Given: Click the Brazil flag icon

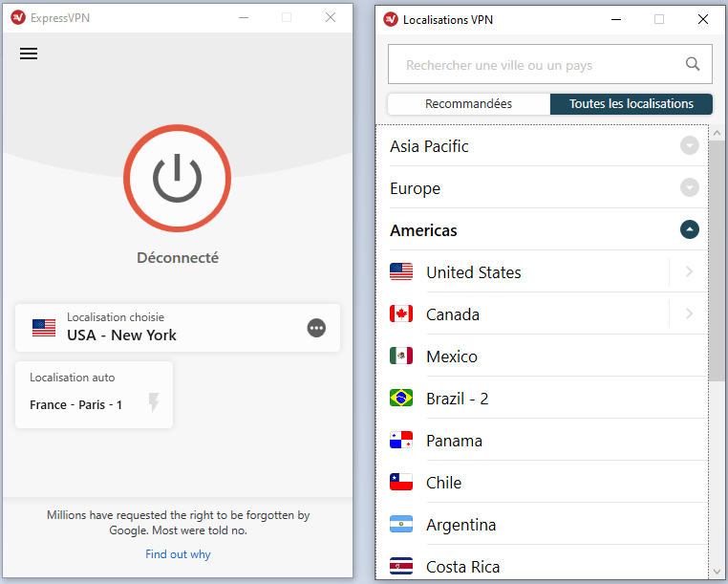Looking at the screenshot, I should [x=401, y=399].
